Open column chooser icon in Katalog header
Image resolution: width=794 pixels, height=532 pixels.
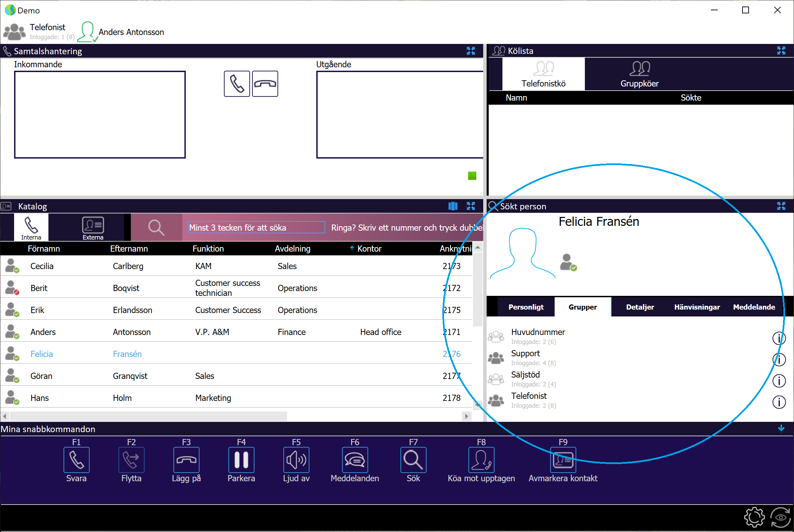pyautogui.click(x=453, y=206)
